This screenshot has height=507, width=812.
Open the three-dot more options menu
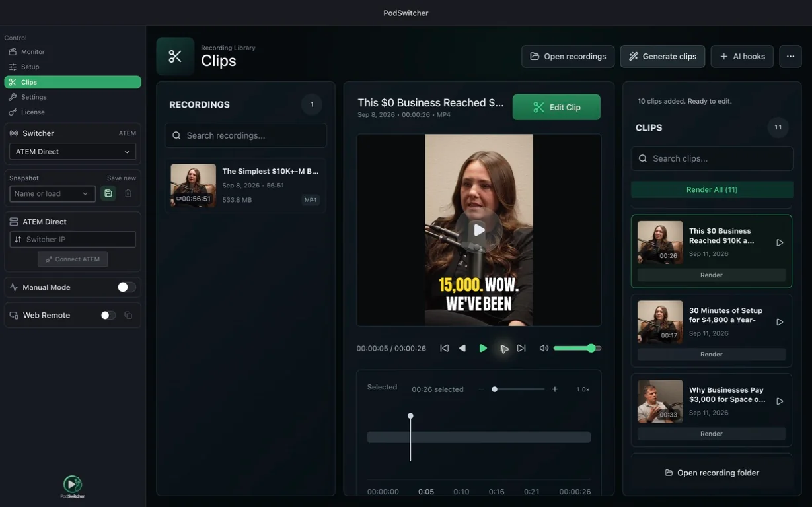click(x=790, y=56)
